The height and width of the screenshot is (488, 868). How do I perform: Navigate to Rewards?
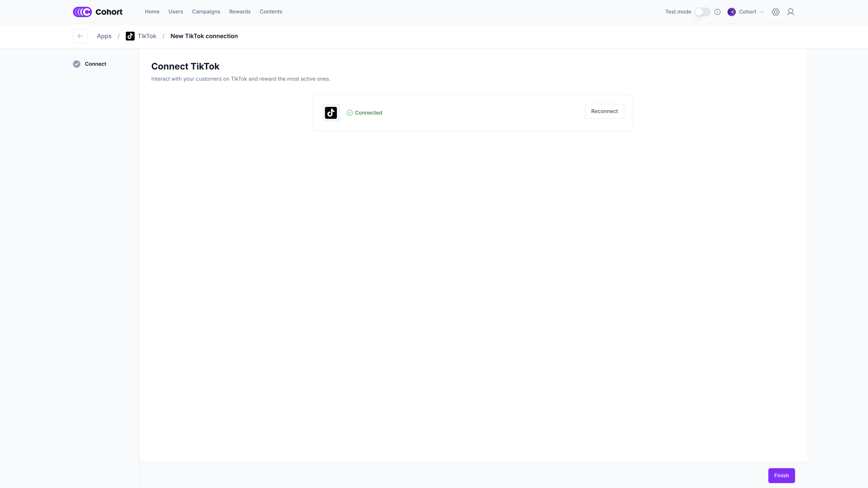pos(240,12)
